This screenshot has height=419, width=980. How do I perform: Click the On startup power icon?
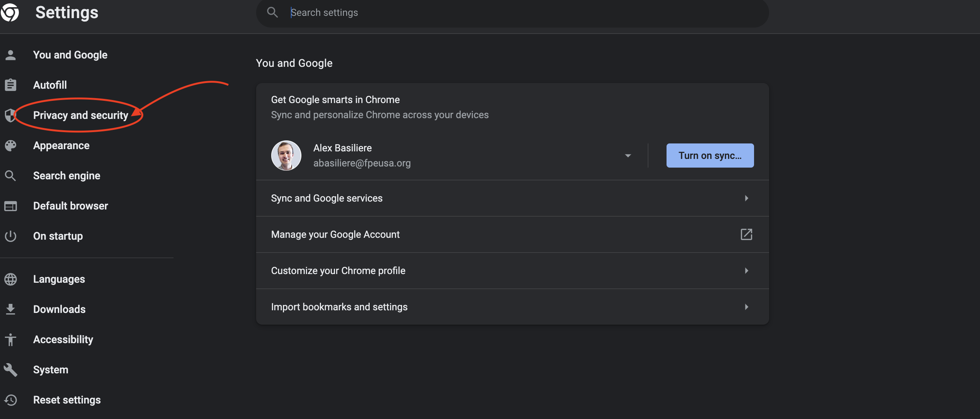[11, 236]
